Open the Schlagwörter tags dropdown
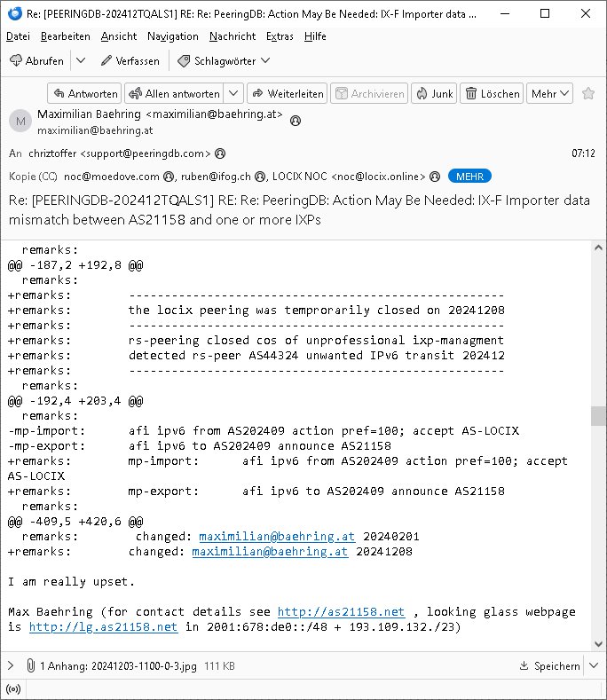Image resolution: width=607 pixels, height=700 pixels. [x=224, y=60]
